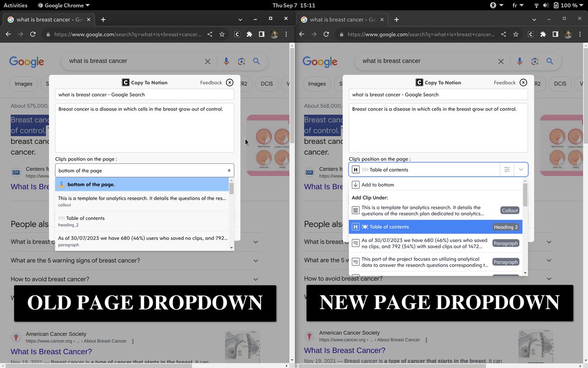The width and height of the screenshot is (588, 368).
Task: Open tab search chevron in right Chrome window
Action: click(534, 20)
